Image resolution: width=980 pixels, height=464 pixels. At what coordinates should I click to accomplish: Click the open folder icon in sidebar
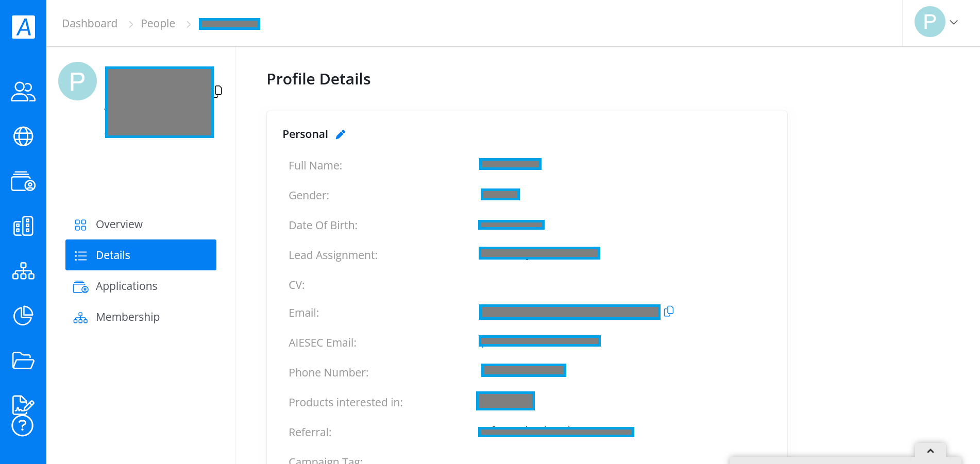[23, 360]
